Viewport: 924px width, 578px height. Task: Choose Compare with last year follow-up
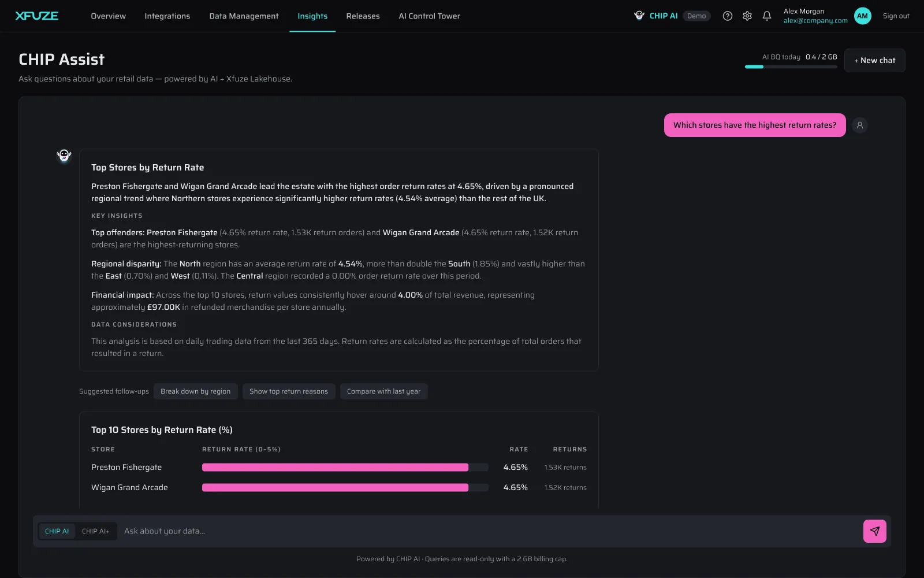pyautogui.click(x=383, y=391)
